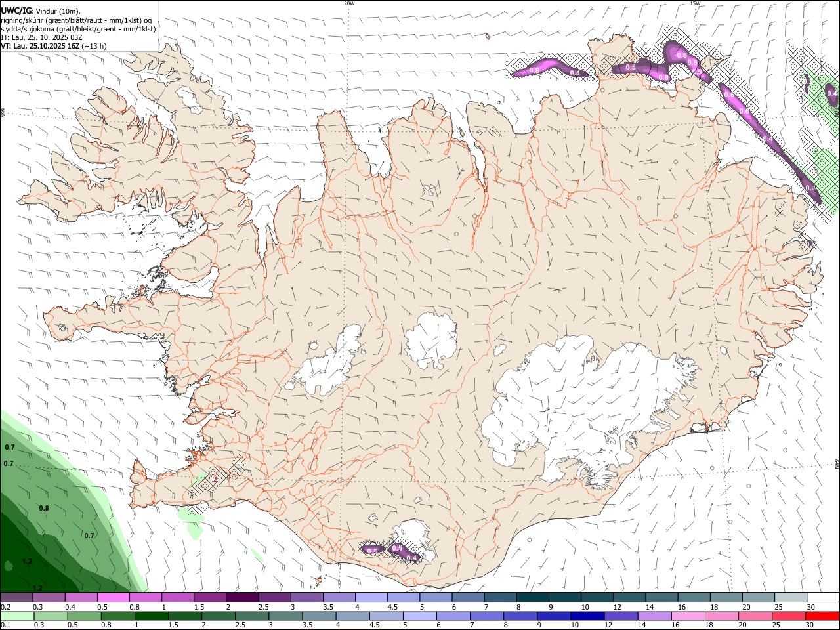Screen dimensions: 840x630
Task: Pick the 0.4 orchid swatch in the upper legend row
Action: click(81, 597)
